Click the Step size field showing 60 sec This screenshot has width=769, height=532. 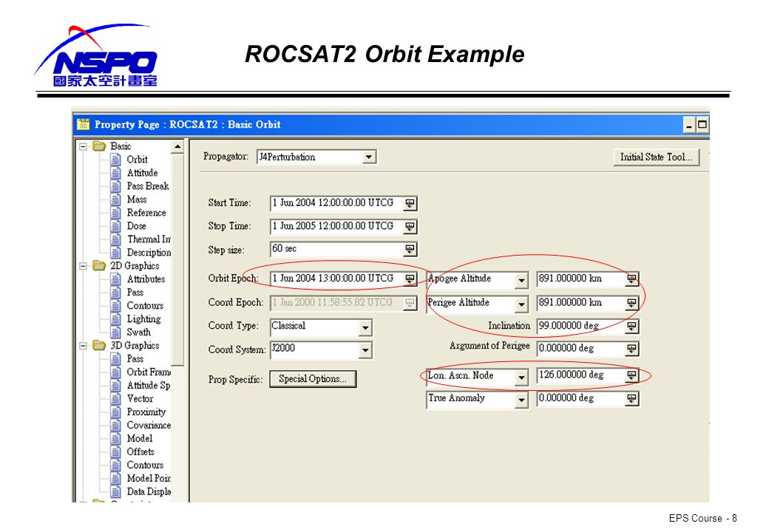point(337,249)
